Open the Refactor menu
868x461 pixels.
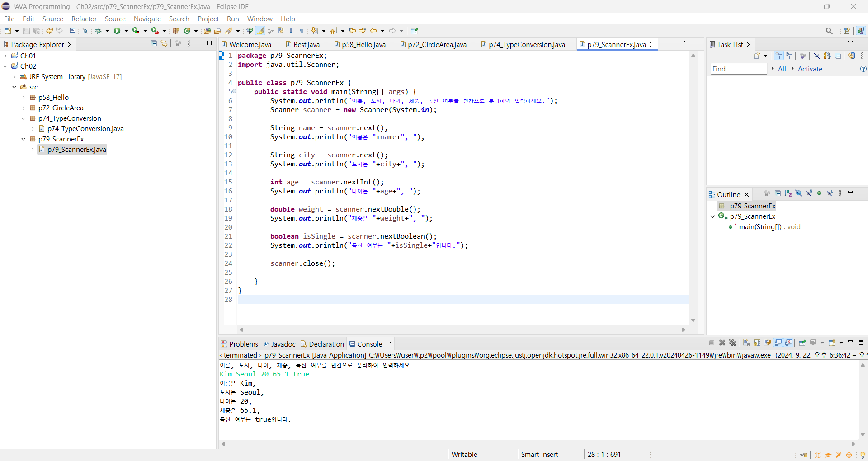pyautogui.click(x=84, y=19)
